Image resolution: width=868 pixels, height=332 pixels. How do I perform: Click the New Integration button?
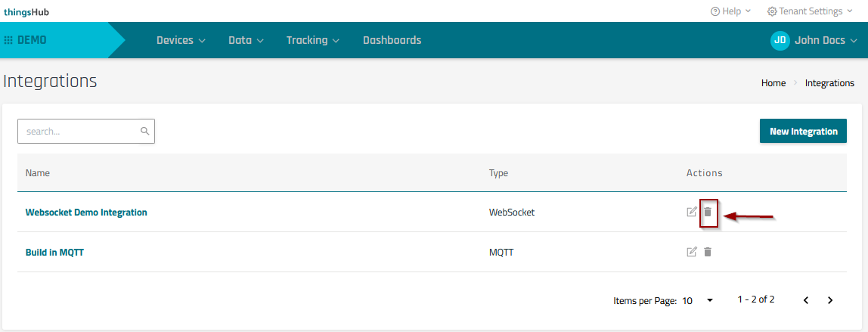pyautogui.click(x=803, y=132)
